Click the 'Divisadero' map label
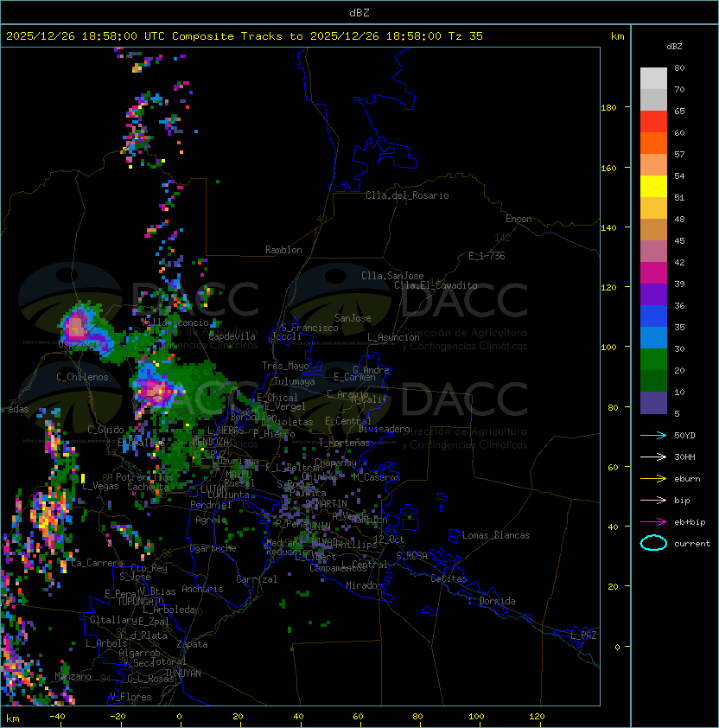The image size is (719, 728). [384, 429]
